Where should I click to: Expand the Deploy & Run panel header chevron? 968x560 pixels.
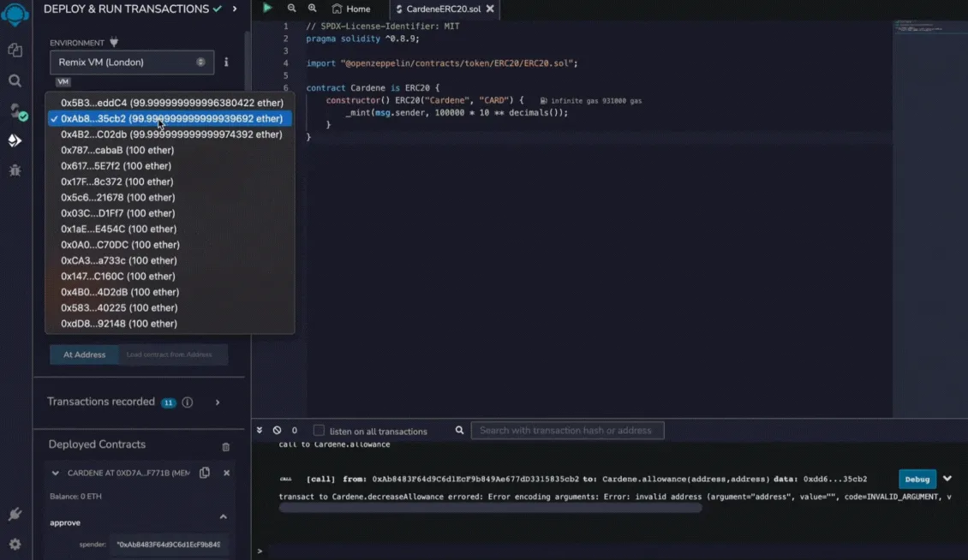(235, 9)
